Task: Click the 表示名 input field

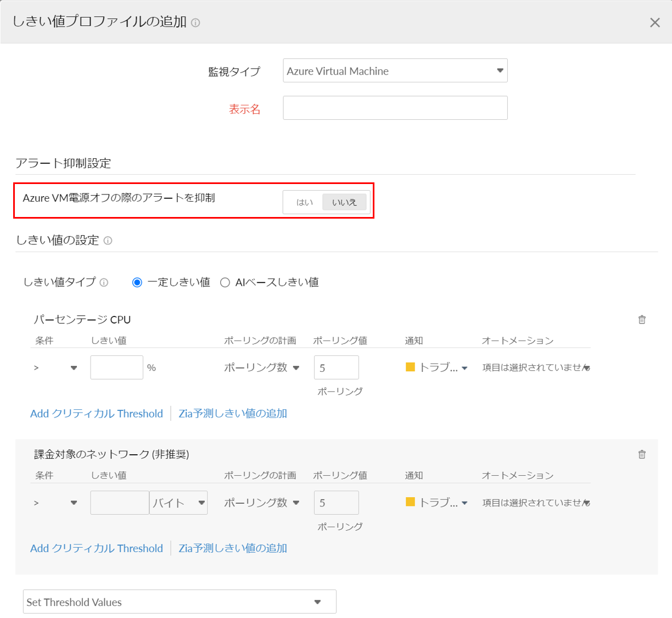Action: click(395, 108)
